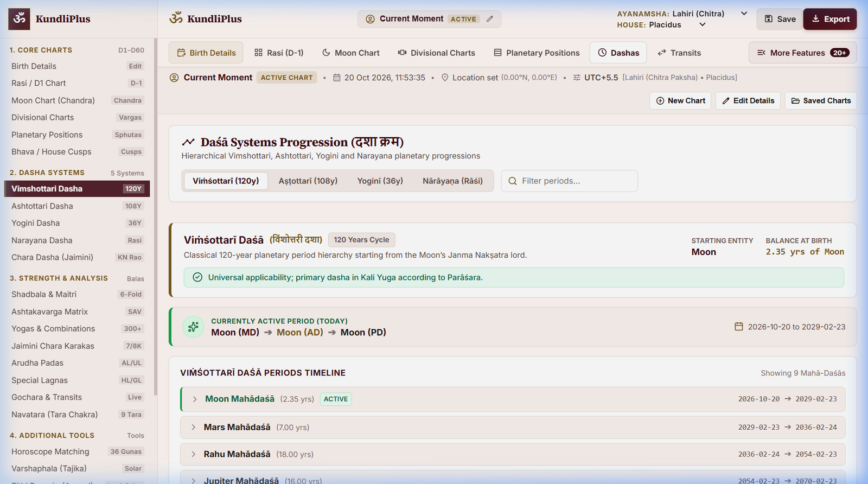Open the Transits tab
The image size is (868, 484).
[x=679, y=53]
